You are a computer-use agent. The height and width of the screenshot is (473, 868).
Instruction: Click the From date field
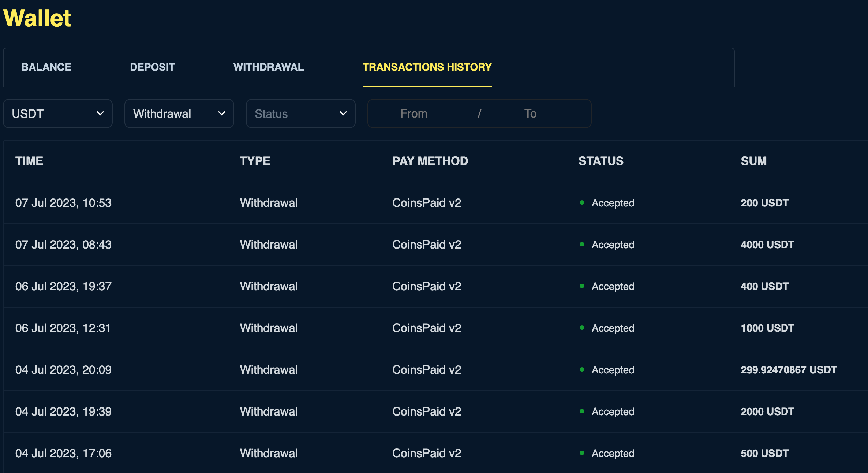(x=414, y=113)
